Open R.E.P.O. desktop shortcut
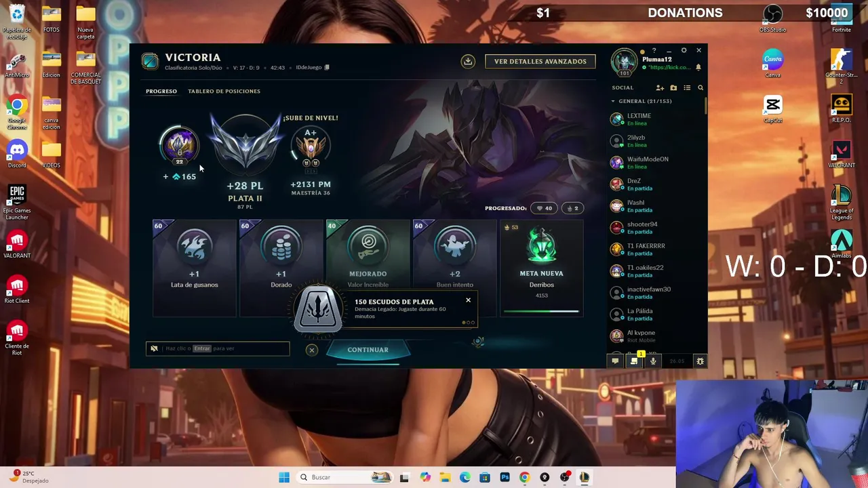The image size is (868, 488). tap(842, 110)
